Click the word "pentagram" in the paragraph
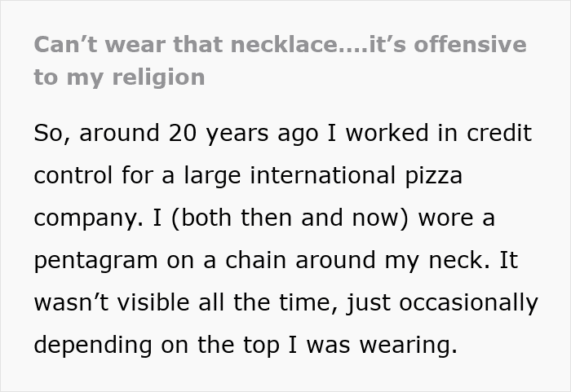The width and height of the screenshot is (571, 392). coord(95,261)
